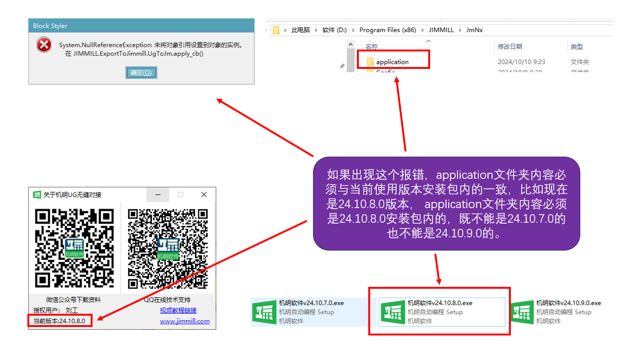This screenshot has height=360, width=644.
Task: Click the 文件夹 type cell of application
Action: [580, 62]
